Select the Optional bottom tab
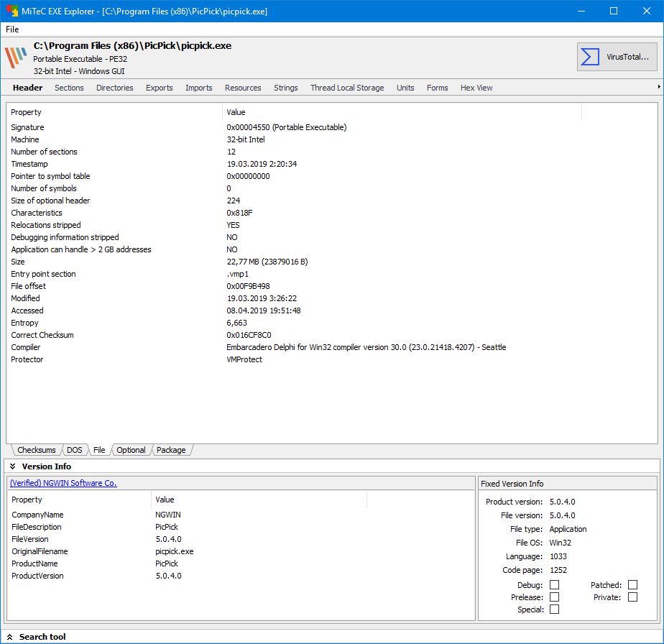This screenshot has height=644, width=664. coord(131,450)
